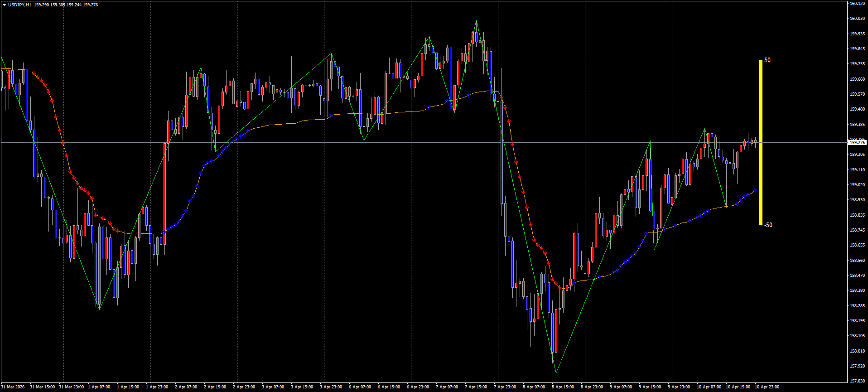
Task: Click the USDJPY,H1 symbol title text
Action: coord(19,5)
